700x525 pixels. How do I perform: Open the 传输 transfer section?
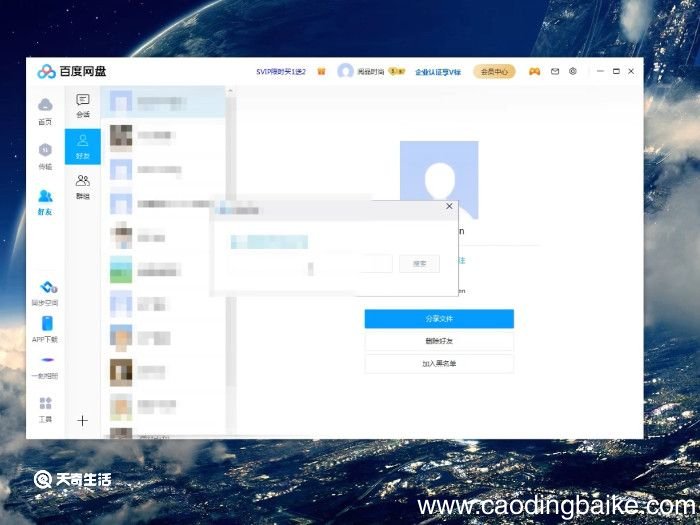pyautogui.click(x=45, y=156)
